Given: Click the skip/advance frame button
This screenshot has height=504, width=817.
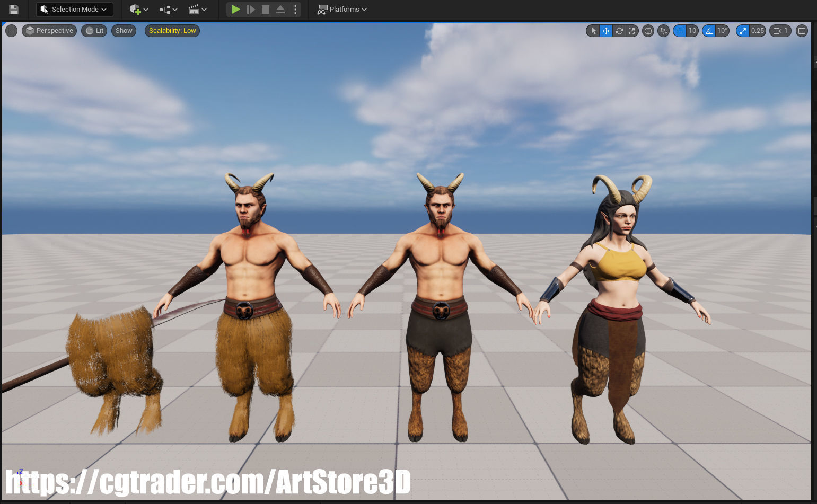Looking at the screenshot, I should [251, 10].
